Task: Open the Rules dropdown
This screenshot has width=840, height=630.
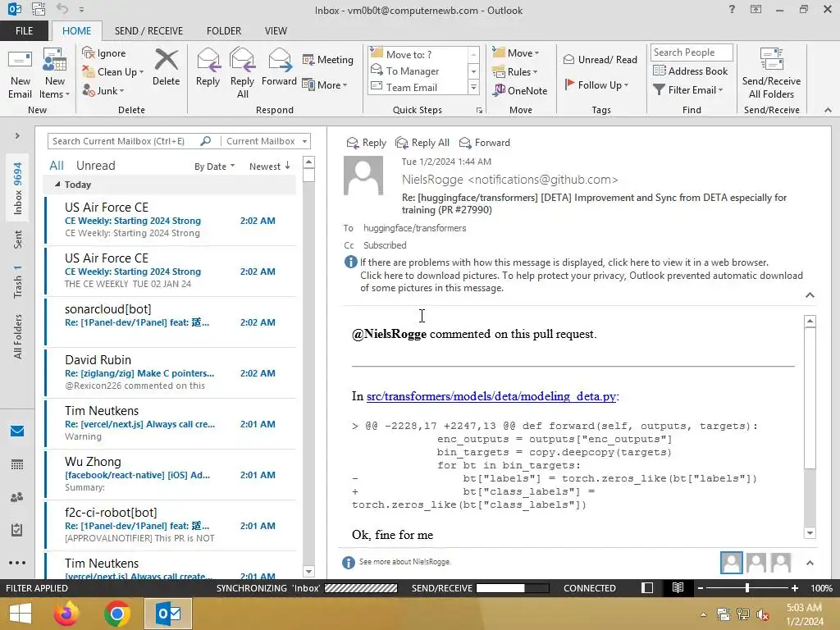Action: [x=515, y=72]
